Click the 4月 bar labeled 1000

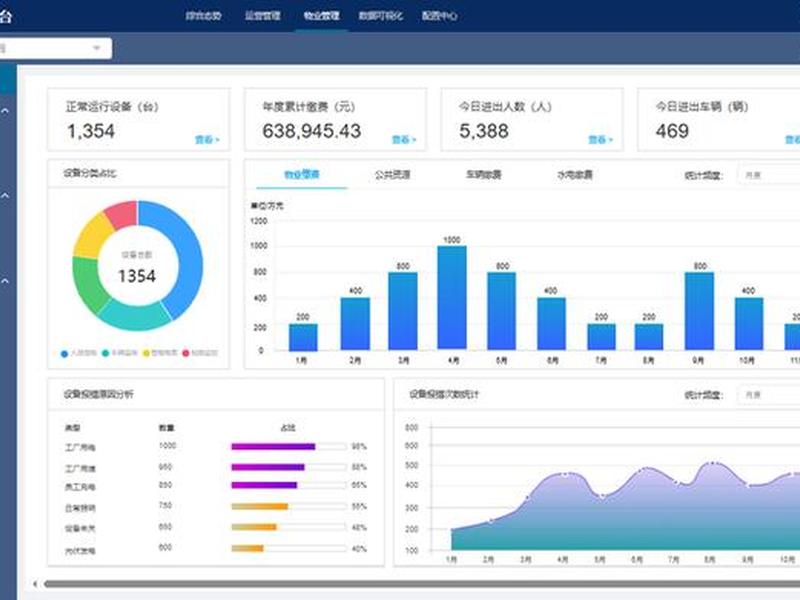pos(452,298)
